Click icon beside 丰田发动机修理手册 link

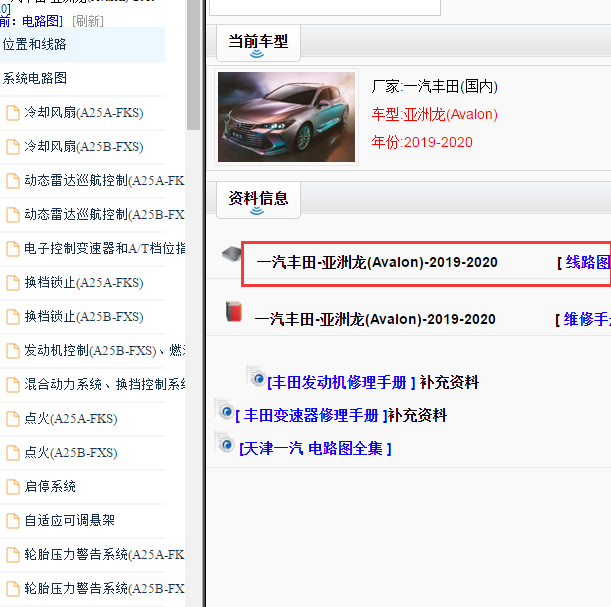(x=257, y=376)
